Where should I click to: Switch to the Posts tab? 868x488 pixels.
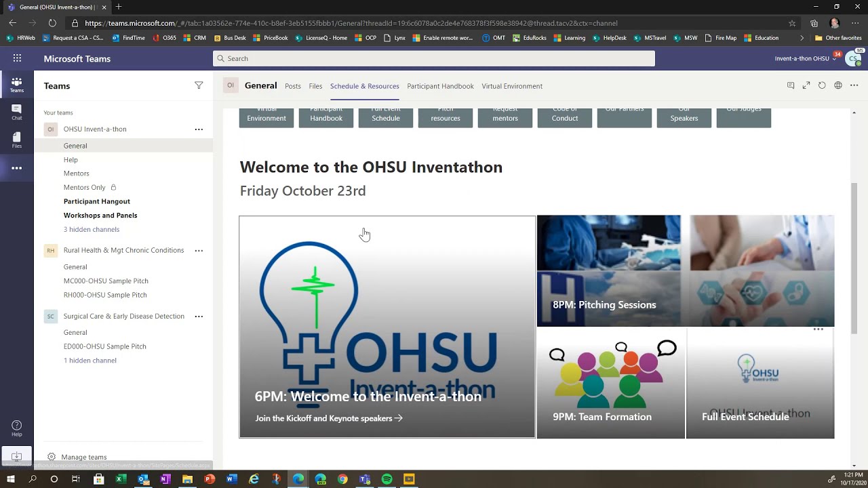click(293, 86)
